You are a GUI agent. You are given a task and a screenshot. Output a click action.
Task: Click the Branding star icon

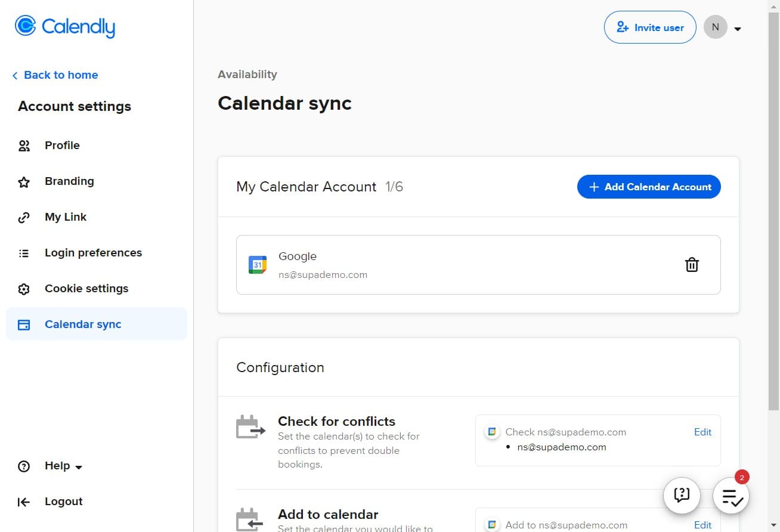24,181
